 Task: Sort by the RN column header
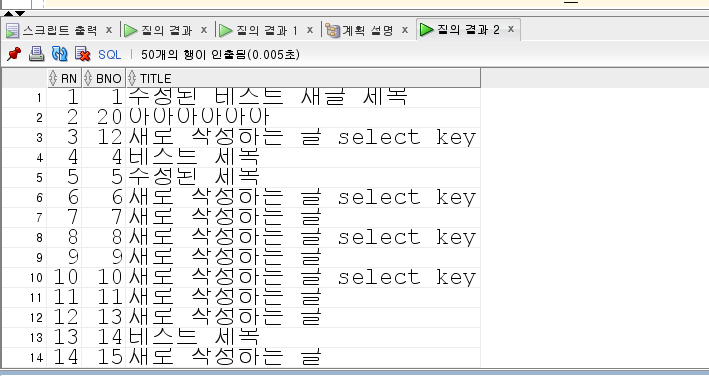click(64, 78)
